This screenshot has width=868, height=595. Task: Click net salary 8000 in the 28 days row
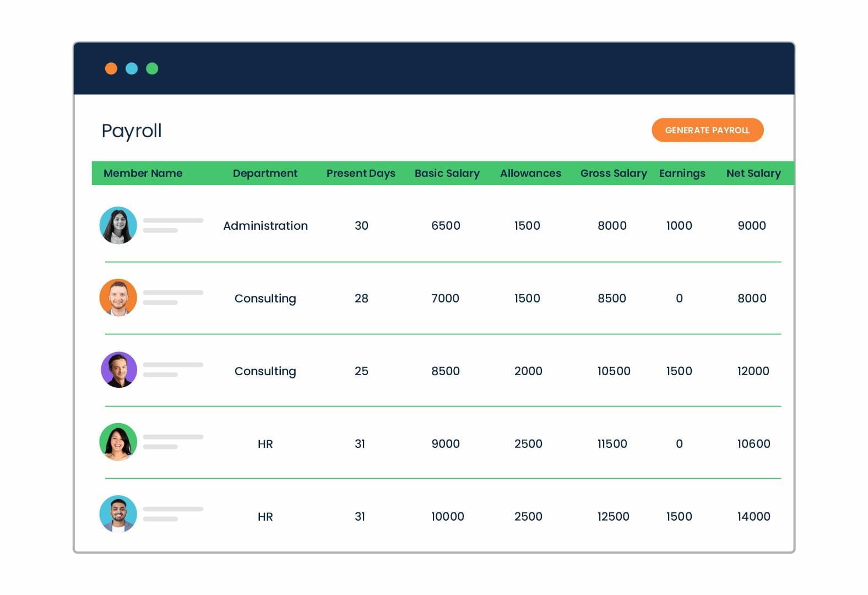click(752, 298)
